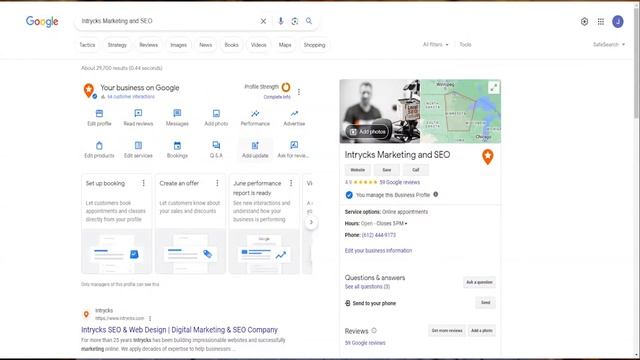This screenshot has width=640, height=360.
Task: Switch to Videos results
Action: (x=258, y=45)
